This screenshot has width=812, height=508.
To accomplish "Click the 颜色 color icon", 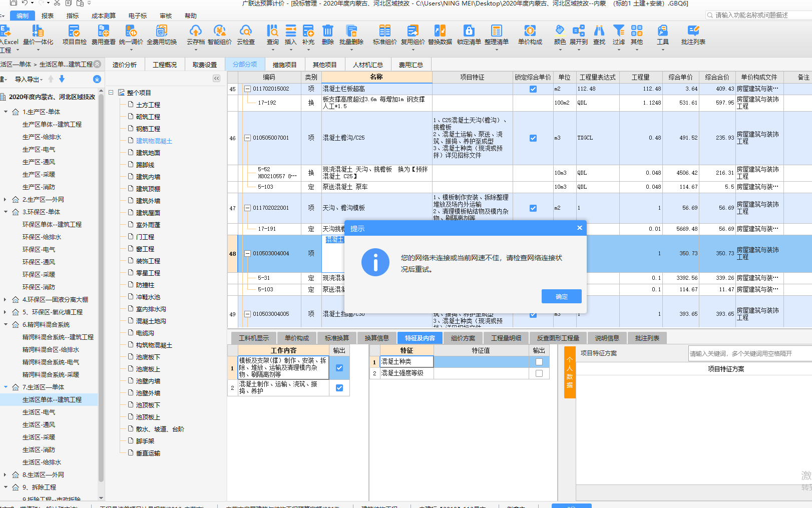I will (x=560, y=35).
